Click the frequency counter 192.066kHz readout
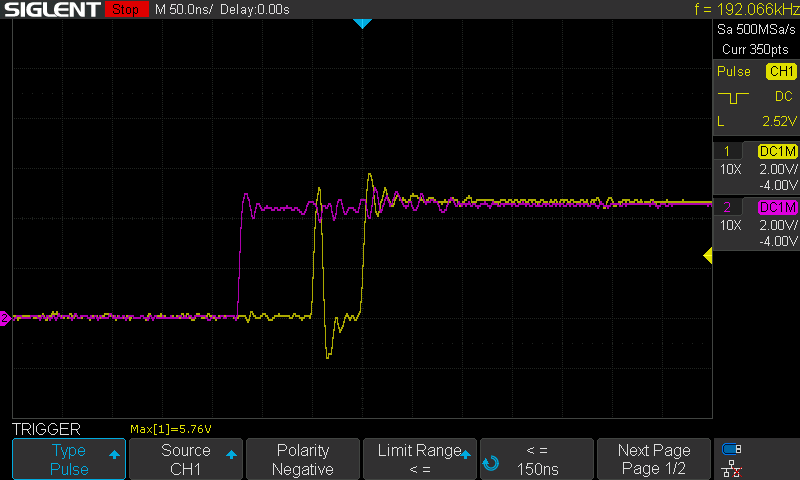 [x=747, y=9]
